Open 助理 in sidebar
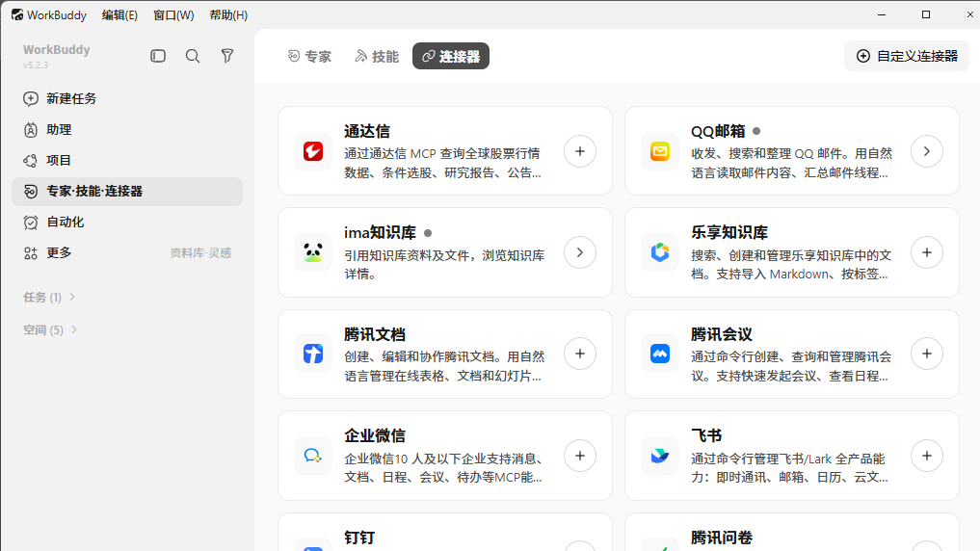980x551 pixels. 127,130
